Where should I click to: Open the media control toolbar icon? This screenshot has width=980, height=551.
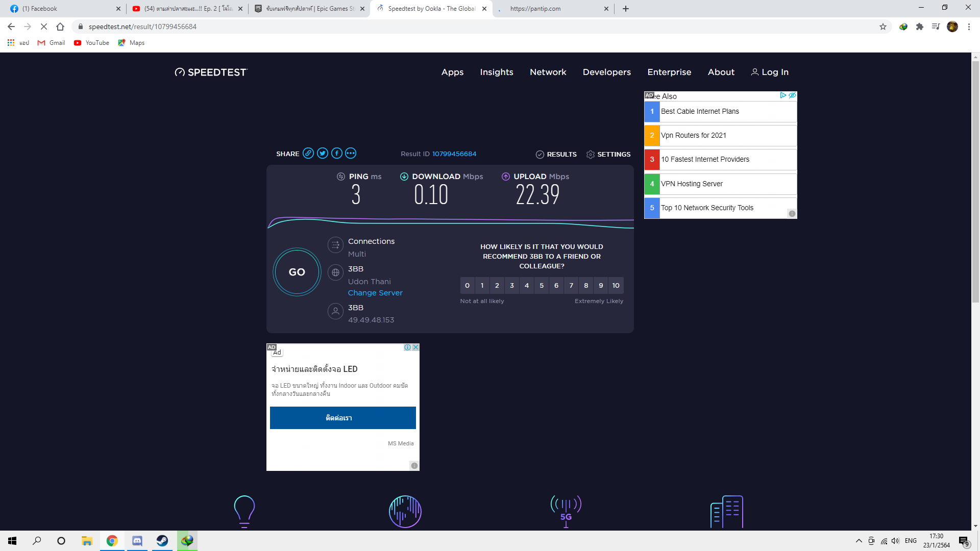(936, 27)
